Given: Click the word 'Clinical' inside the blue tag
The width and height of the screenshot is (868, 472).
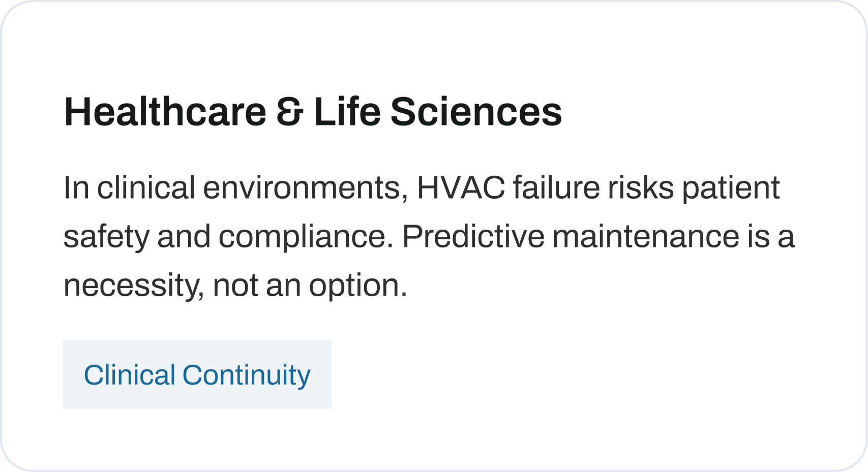Looking at the screenshot, I should [130, 375].
